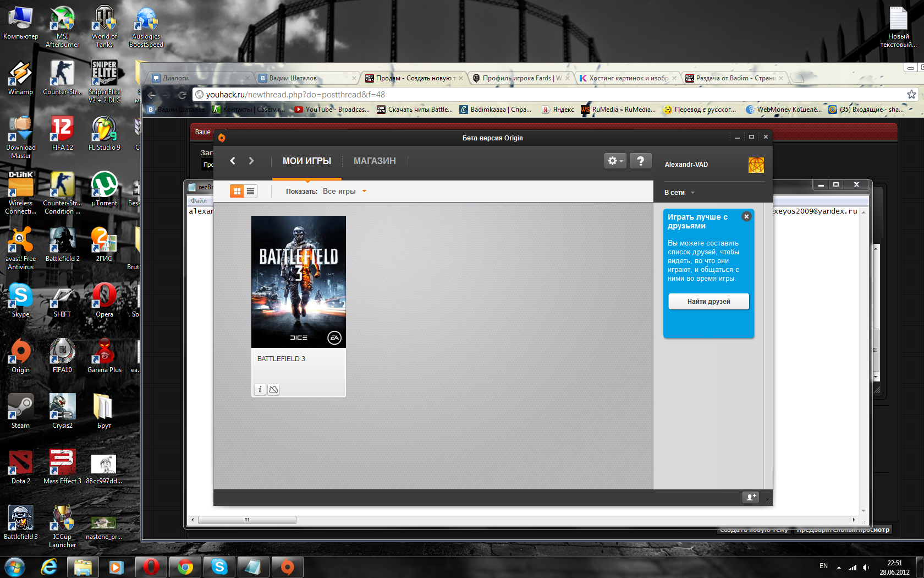
Task: Click the Notepad horizontal scrollbar
Action: [247, 520]
